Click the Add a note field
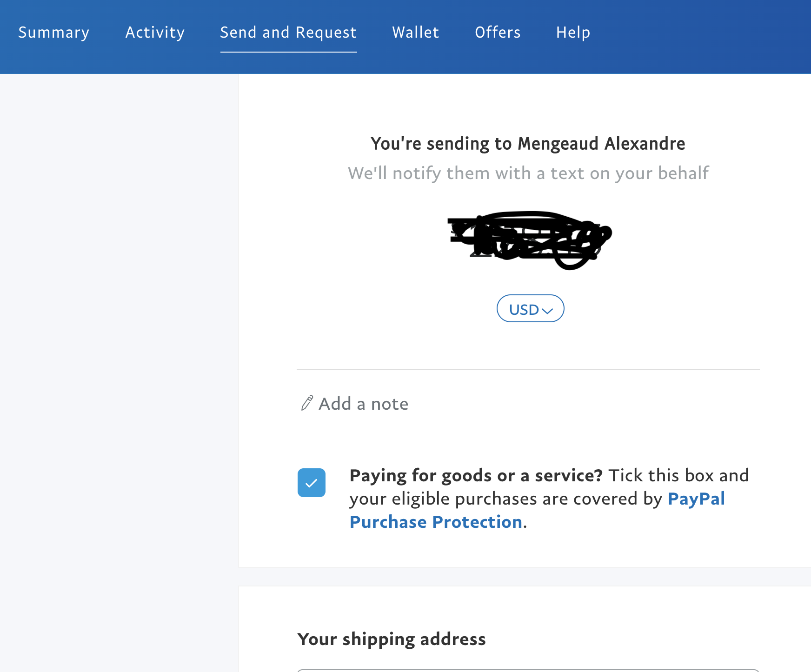The width and height of the screenshot is (811, 672). (363, 404)
